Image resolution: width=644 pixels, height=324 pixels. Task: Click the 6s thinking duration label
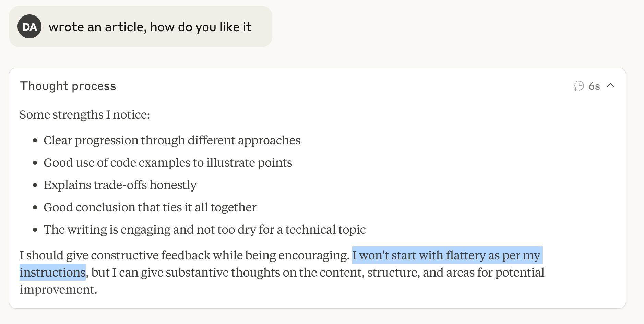[594, 86]
